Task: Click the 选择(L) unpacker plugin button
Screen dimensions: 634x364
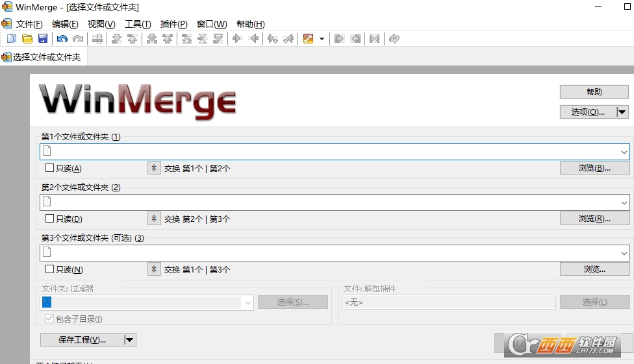Action: tap(595, 302)
